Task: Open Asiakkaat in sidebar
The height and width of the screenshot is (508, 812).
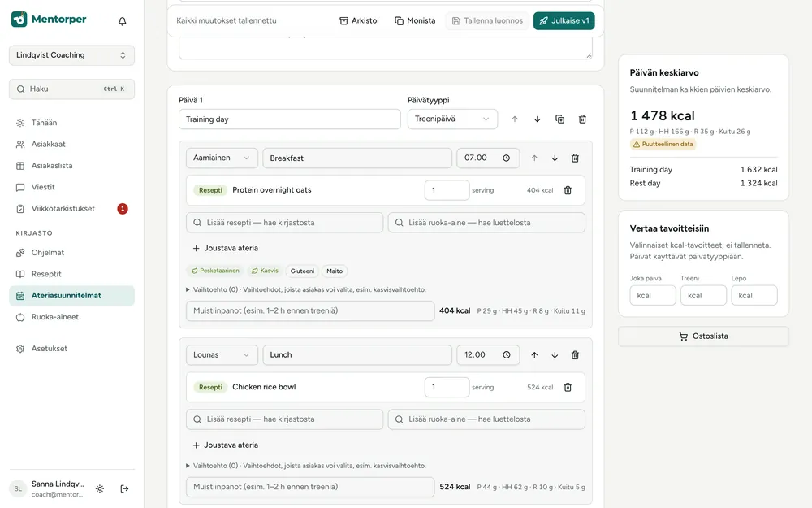Action: tap(71, 144)
